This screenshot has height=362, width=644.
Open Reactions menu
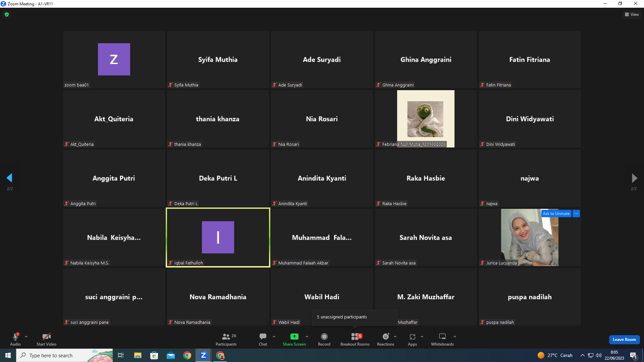[x=386, y=339]
